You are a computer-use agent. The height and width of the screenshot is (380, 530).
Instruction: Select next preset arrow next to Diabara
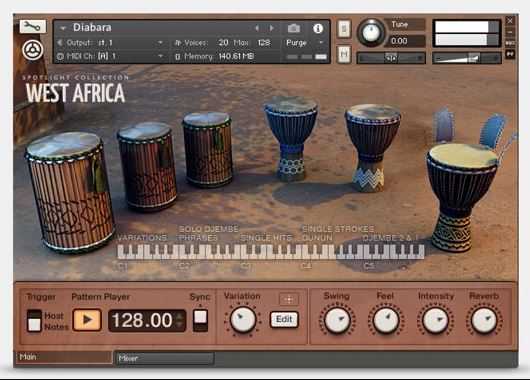point(271,28)
